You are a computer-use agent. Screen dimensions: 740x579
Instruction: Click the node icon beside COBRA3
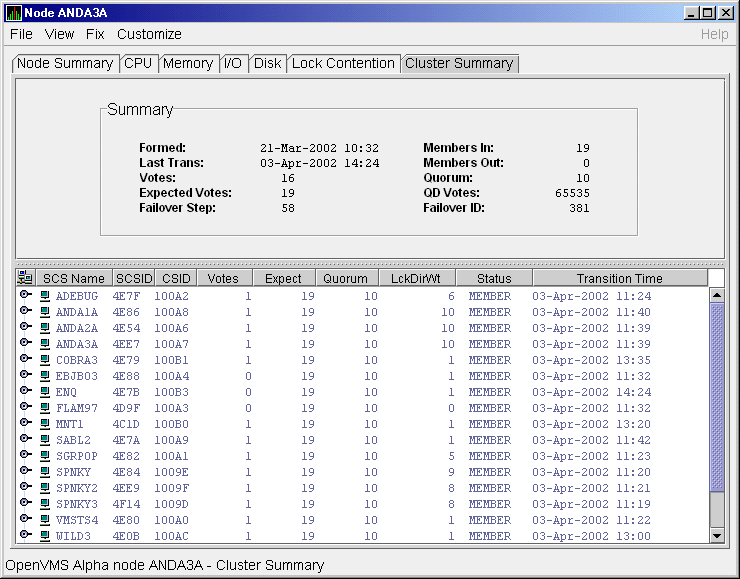(x=44, y=360)
